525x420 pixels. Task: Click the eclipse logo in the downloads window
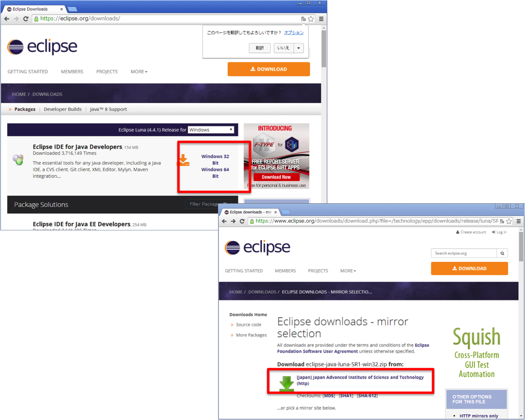click(42, 47)
